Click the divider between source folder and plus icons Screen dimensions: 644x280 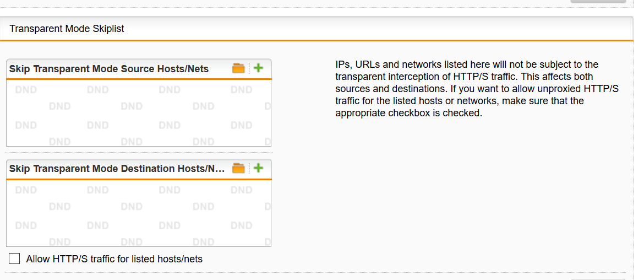pos(249,68)
